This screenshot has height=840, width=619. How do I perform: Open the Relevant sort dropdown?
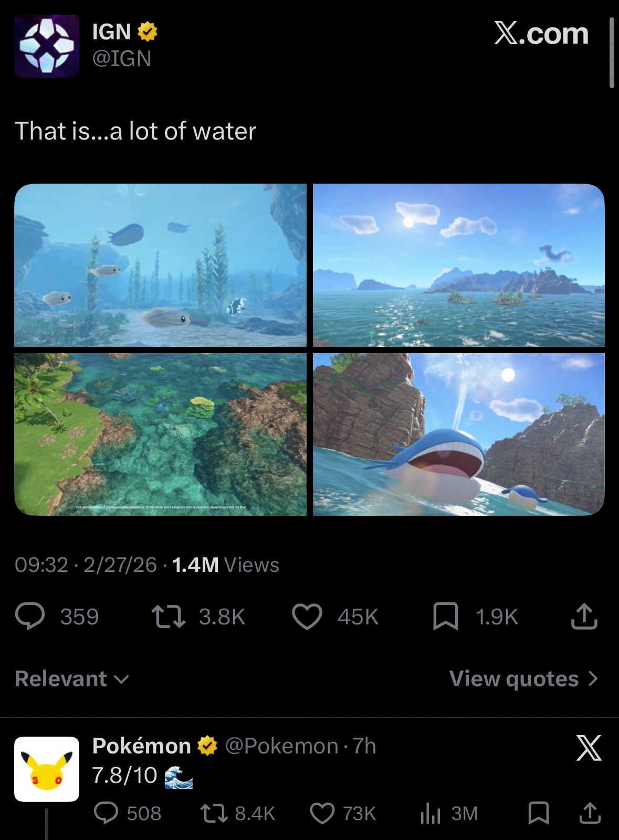72,679
